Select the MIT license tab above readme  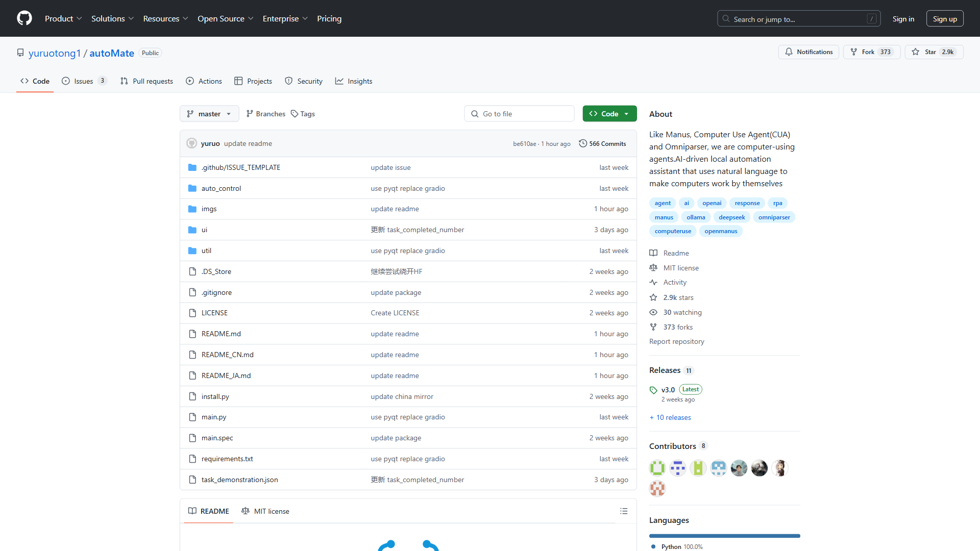265,511
